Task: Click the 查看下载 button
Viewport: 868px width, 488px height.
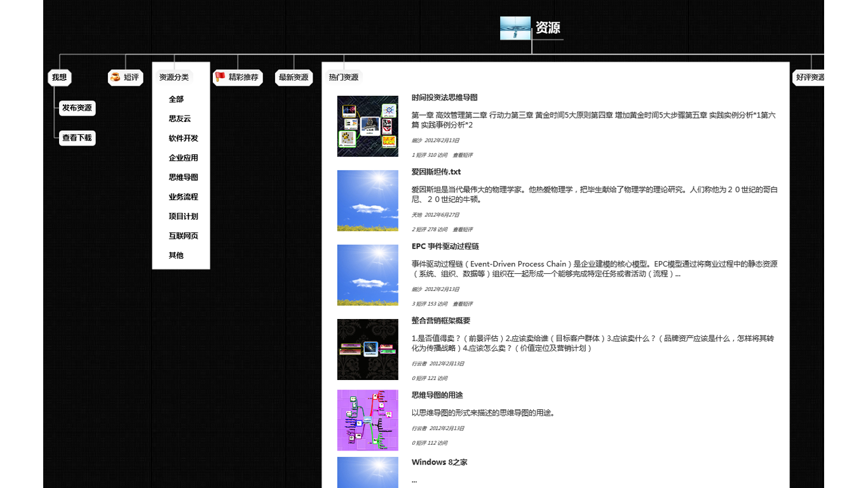Action: [77, 138]
